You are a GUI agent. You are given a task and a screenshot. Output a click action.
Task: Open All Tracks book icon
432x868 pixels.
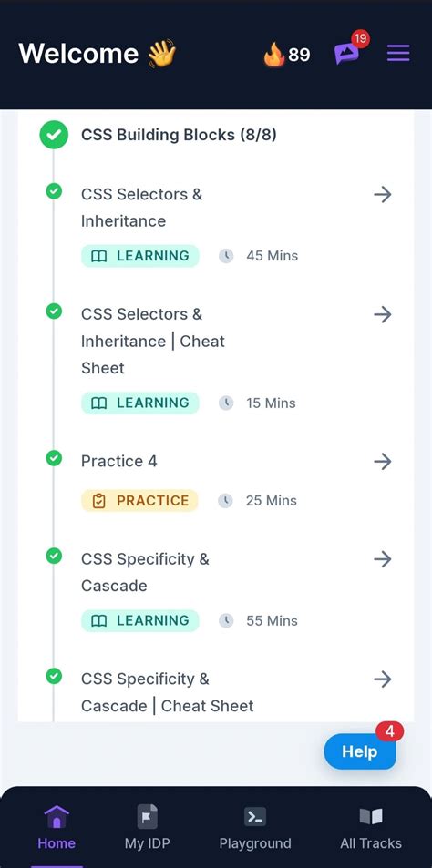pos(371,816)
